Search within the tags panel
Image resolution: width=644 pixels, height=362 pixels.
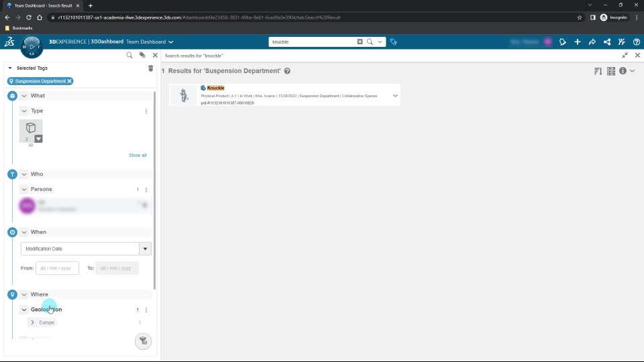pos(129,55)
